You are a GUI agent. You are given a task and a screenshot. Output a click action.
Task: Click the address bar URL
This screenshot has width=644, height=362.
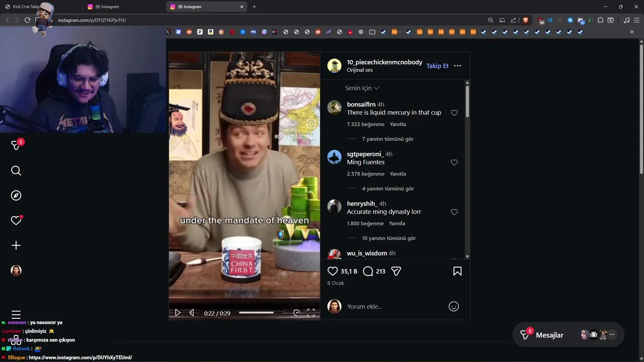click(92, 20)
